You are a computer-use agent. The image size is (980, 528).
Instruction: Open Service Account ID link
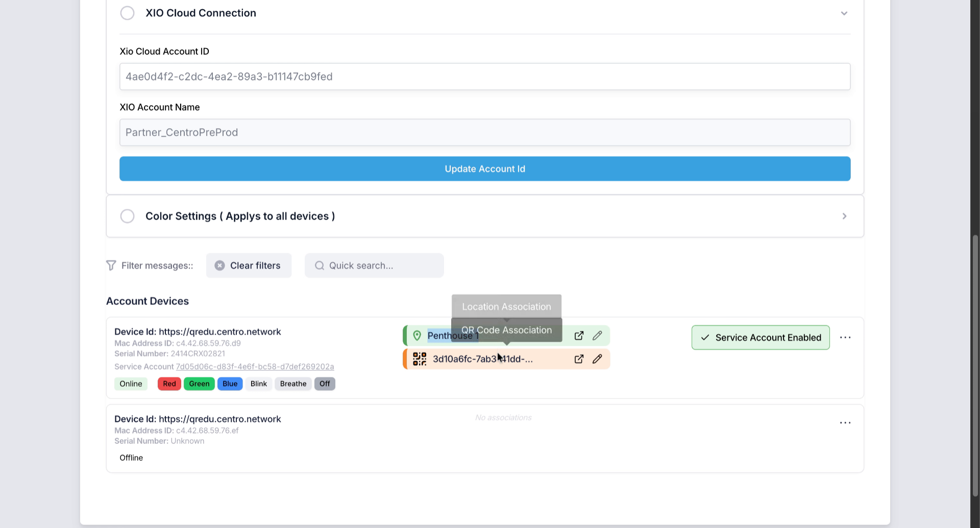[x=255, y=367]
